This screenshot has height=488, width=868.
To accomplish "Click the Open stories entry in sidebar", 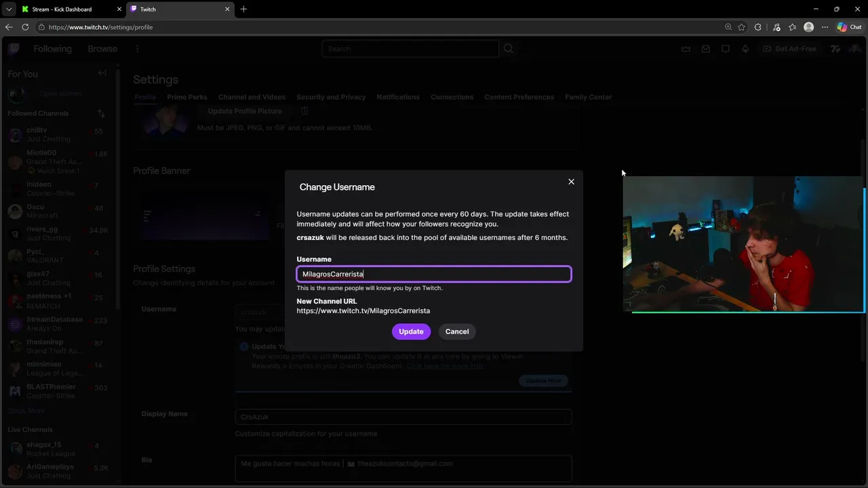I will (x=58, y=94).
